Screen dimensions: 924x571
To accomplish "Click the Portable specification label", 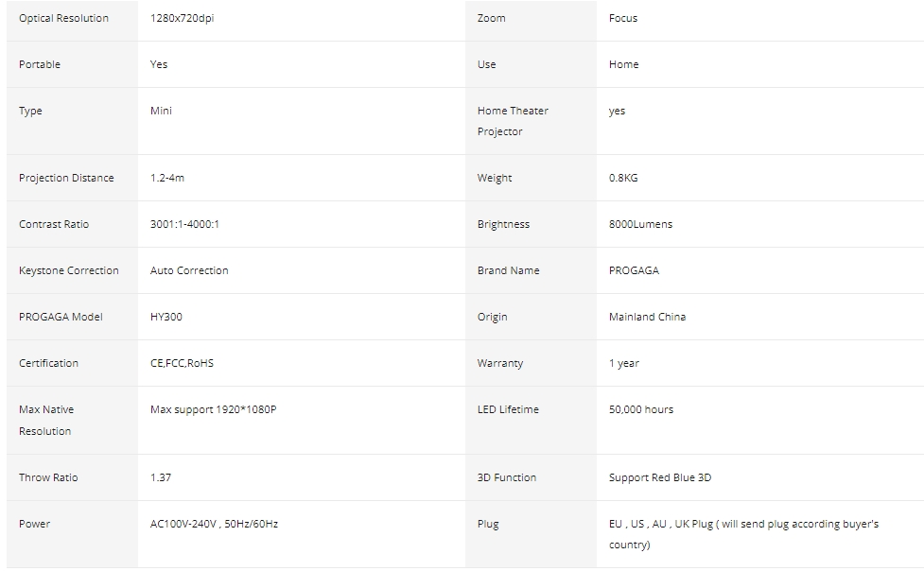I will click(x=40, y=64).
